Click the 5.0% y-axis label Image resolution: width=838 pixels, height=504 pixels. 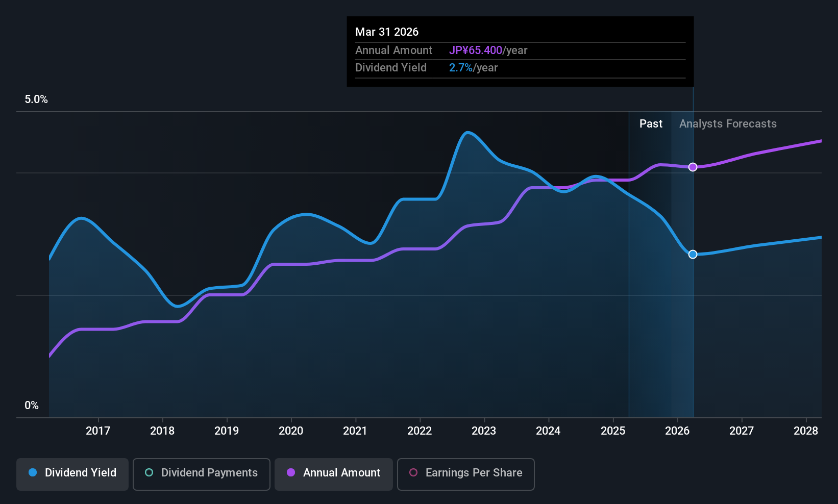point(36,99)
